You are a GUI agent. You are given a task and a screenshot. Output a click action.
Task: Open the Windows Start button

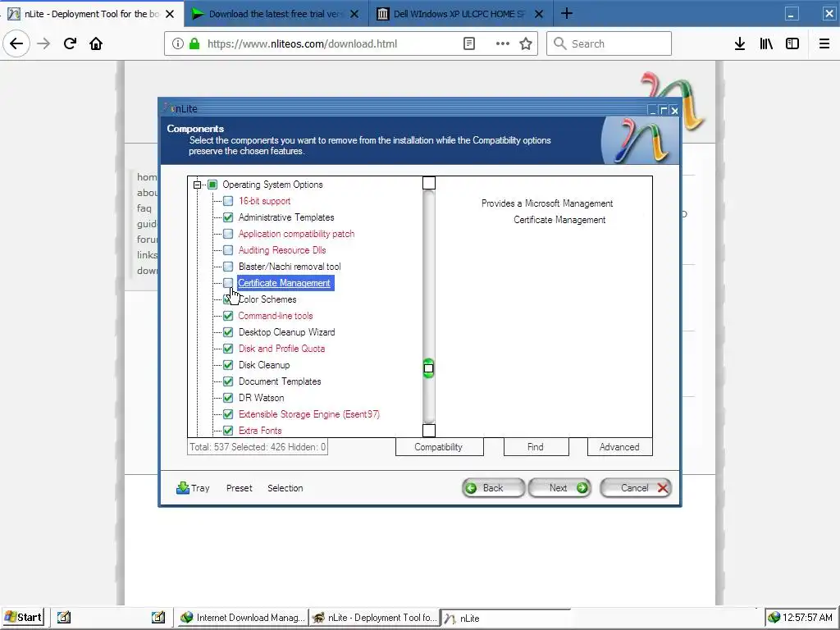tap(23, 617)
